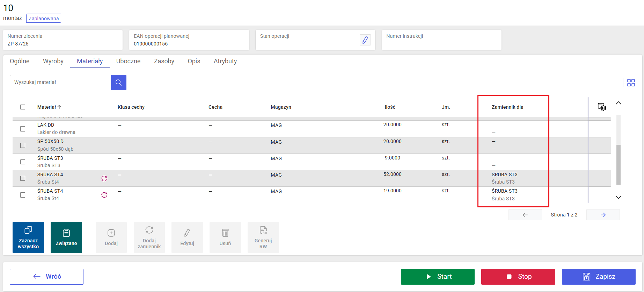Click the Zaznacz wszystko button
This screenshot has width=644, height=292.
click(x=28, y=237)
